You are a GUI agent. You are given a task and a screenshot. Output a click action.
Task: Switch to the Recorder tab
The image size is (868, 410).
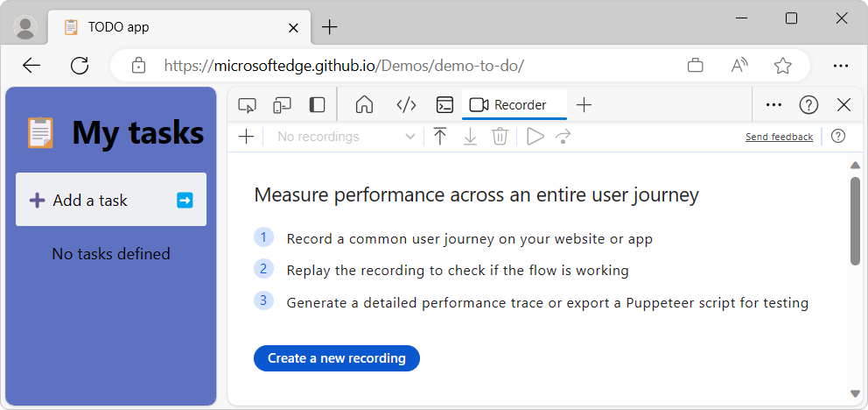pyautogui.click(x=514, y=105)
